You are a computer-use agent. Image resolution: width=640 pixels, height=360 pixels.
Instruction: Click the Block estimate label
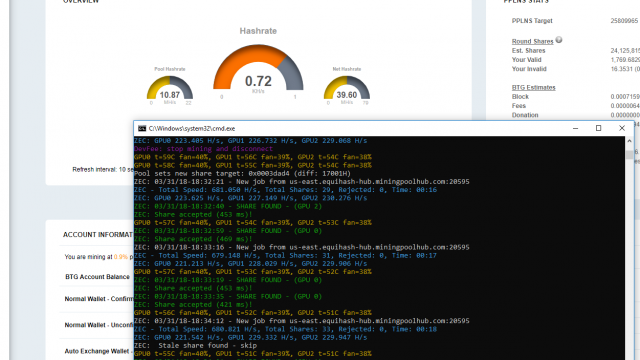[x=520, y=97]
